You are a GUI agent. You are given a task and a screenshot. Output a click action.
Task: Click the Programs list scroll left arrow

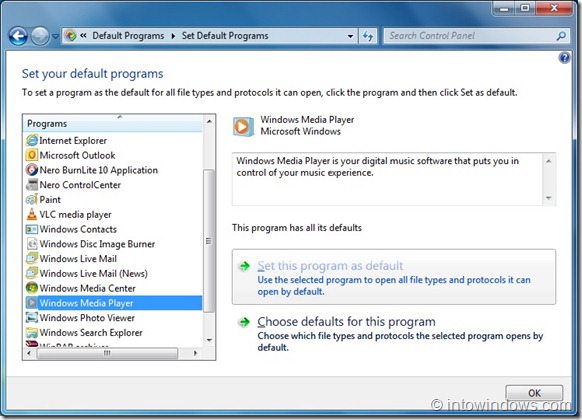click(x=29, y=353)
